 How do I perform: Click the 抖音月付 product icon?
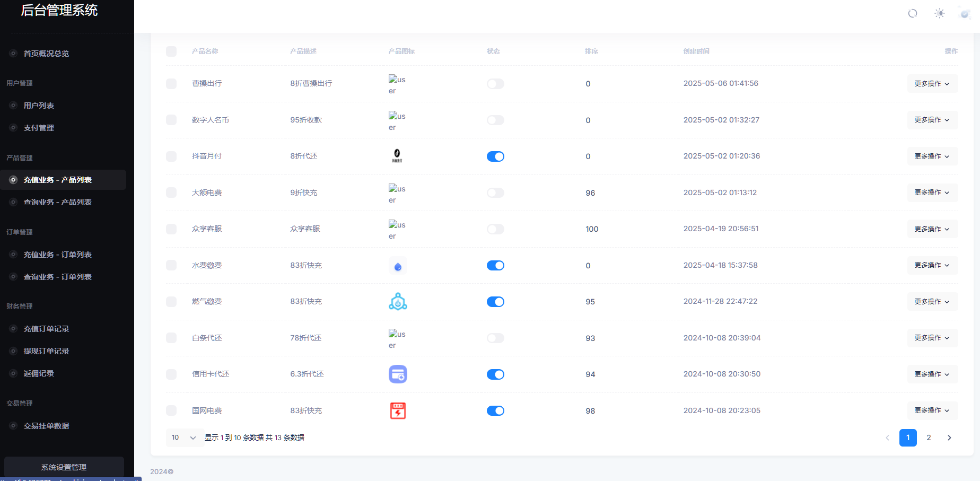(x=398, y=156)
